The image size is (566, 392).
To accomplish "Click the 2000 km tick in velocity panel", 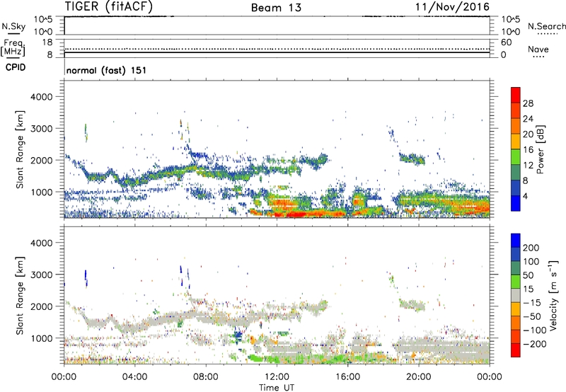I will [42, 306].
